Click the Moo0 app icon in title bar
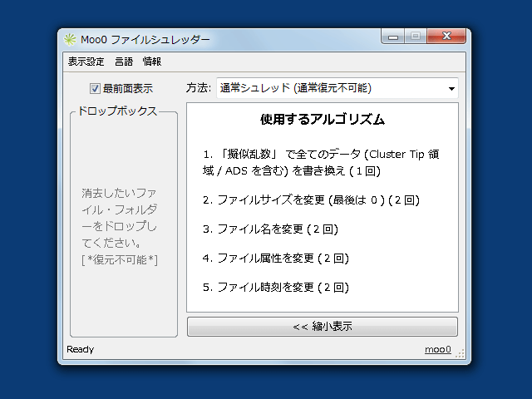This screenshot has width=532, height=399. (x=70, y=40)
